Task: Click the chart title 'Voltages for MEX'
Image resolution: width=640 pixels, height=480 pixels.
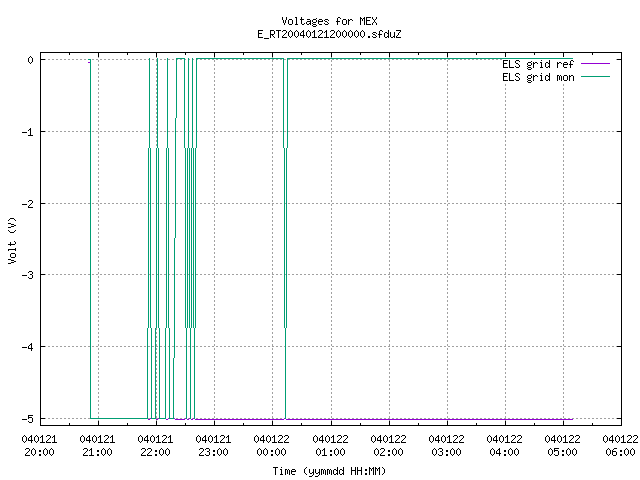Action: [x=329, y=21]
